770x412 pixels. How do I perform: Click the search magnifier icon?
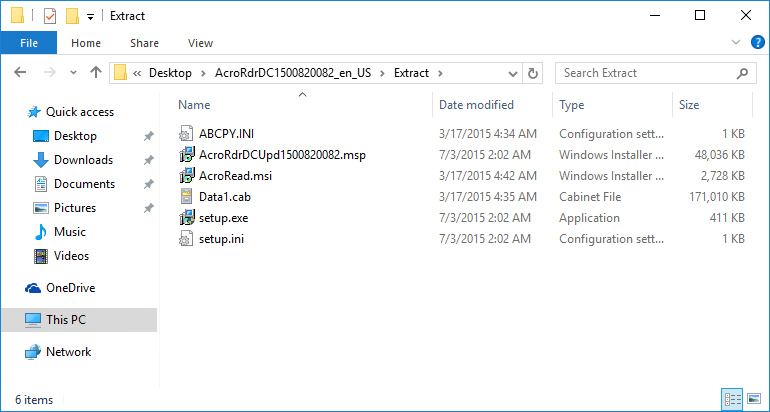[x=742, y=73]
